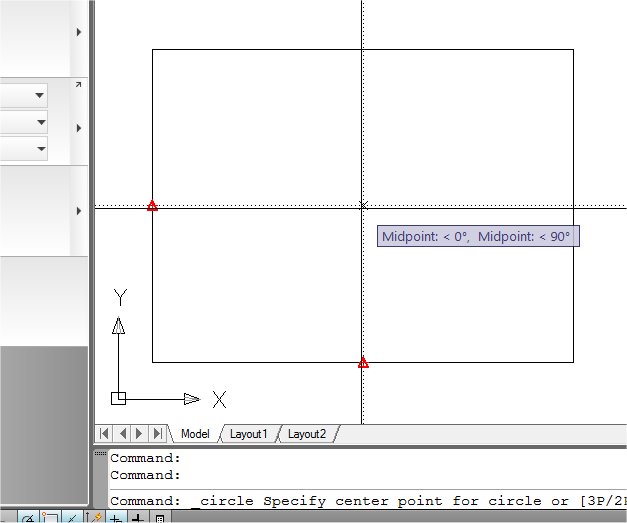Open the middle stacked ribbon dropdown

pos(41,122)
